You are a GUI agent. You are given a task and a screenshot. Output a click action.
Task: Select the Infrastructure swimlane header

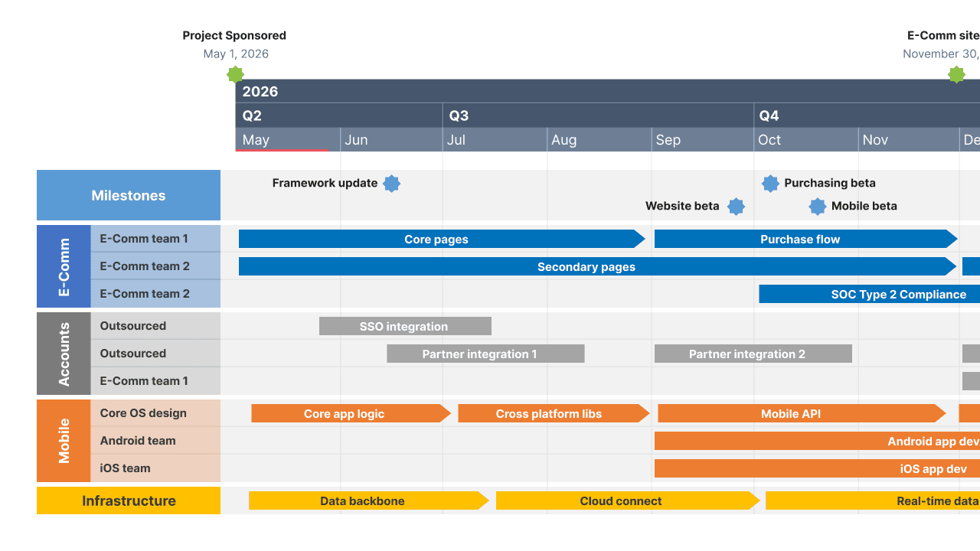tap(129, 500)
